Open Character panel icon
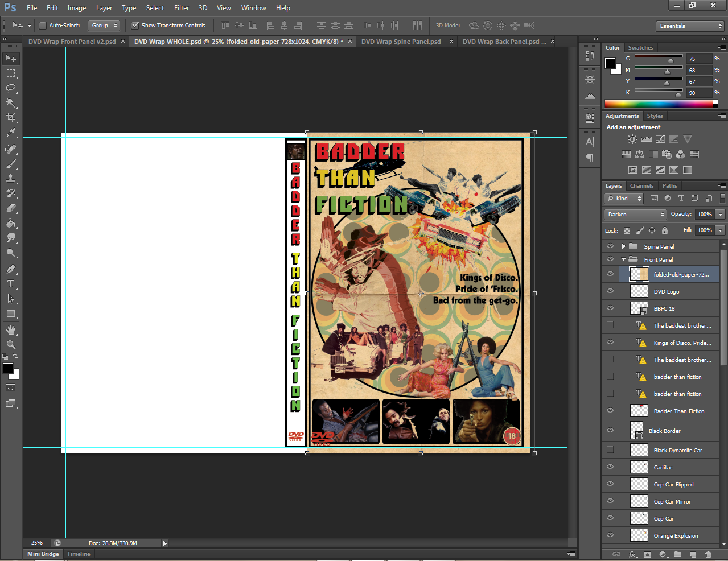 coord(590,142)
